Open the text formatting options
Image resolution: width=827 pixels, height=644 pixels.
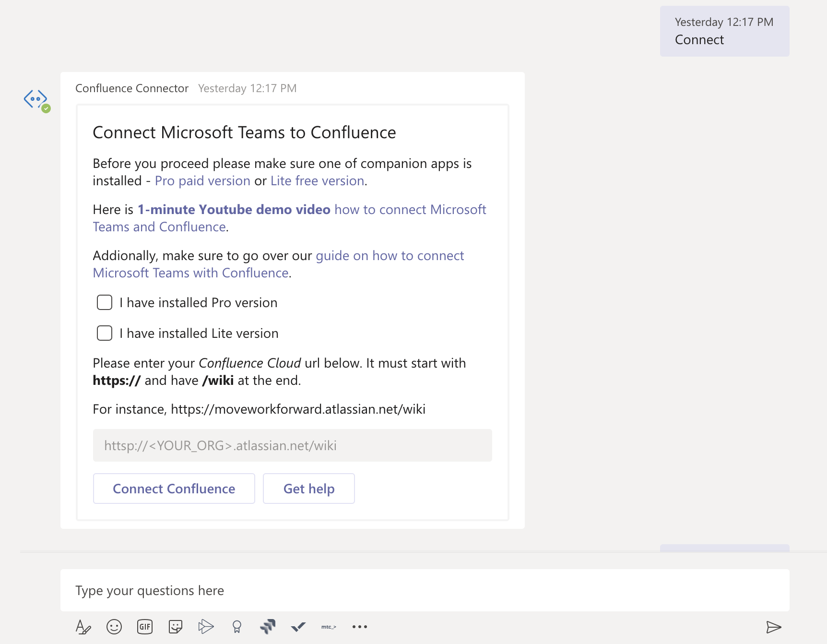[83, 626]
